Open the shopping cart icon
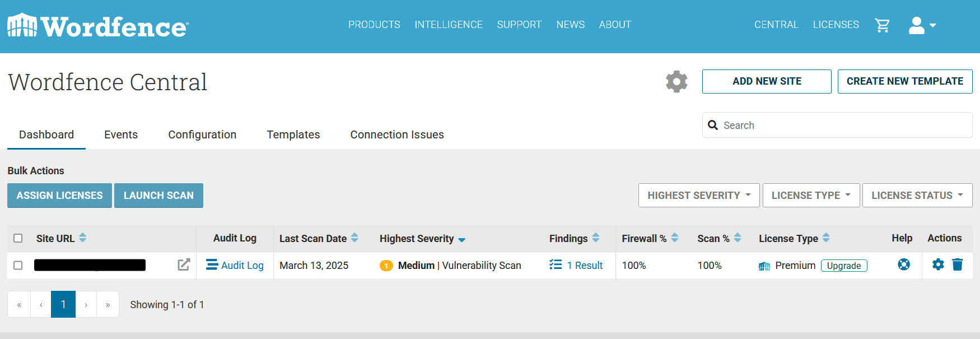The image size is (980, 339). 883,25
